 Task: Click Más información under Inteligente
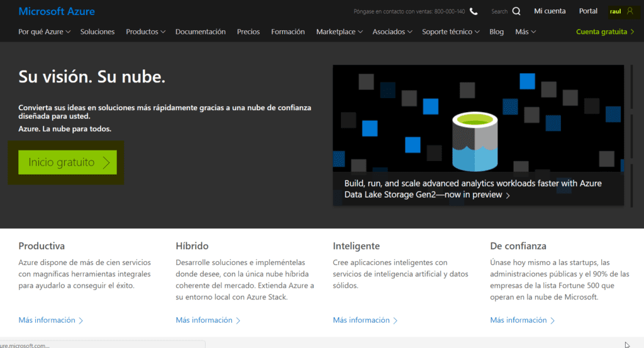click(x=365, y=320)
